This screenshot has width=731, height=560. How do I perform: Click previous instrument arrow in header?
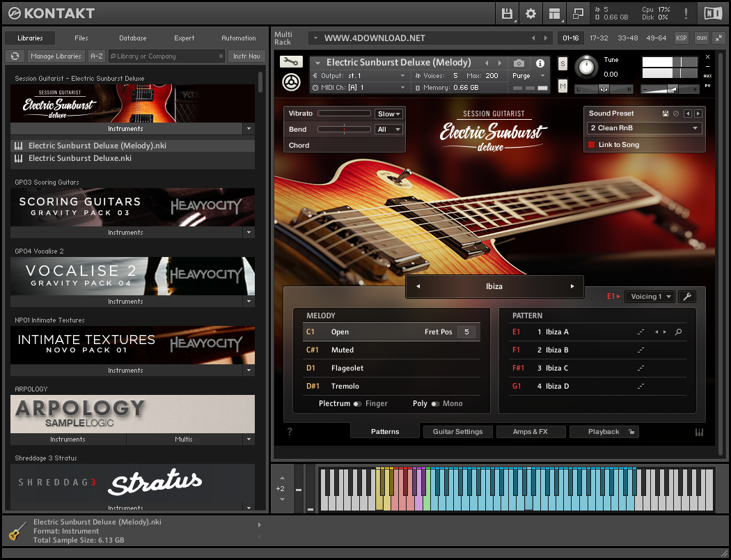click(x=487, y=63)
